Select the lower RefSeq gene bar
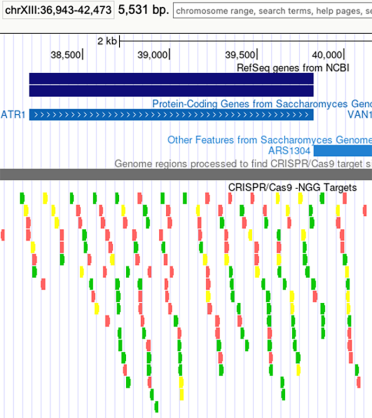Image resolution: width=372 pixels, height=418 pixels. (171, 91)
